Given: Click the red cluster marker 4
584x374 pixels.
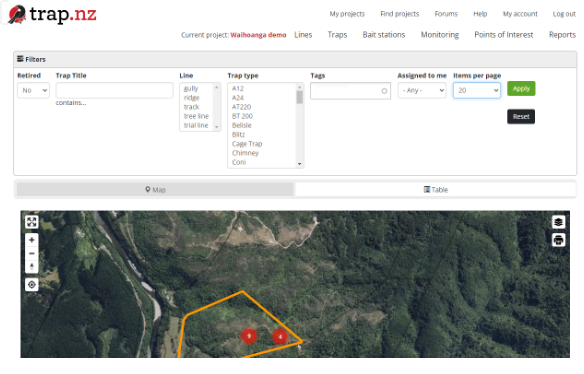Looking at the screenshot, I should pos(280,336).
